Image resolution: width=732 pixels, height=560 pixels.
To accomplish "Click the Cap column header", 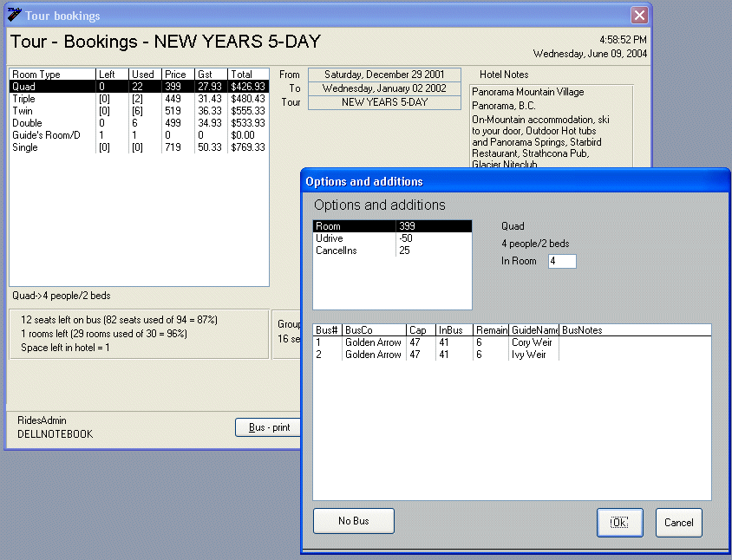I will [x=422, y=330].
